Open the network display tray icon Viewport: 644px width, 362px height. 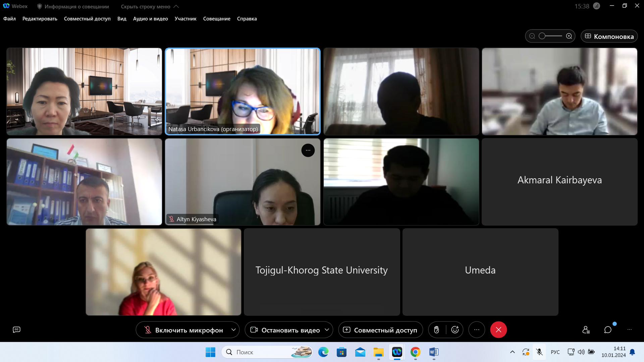571,352
